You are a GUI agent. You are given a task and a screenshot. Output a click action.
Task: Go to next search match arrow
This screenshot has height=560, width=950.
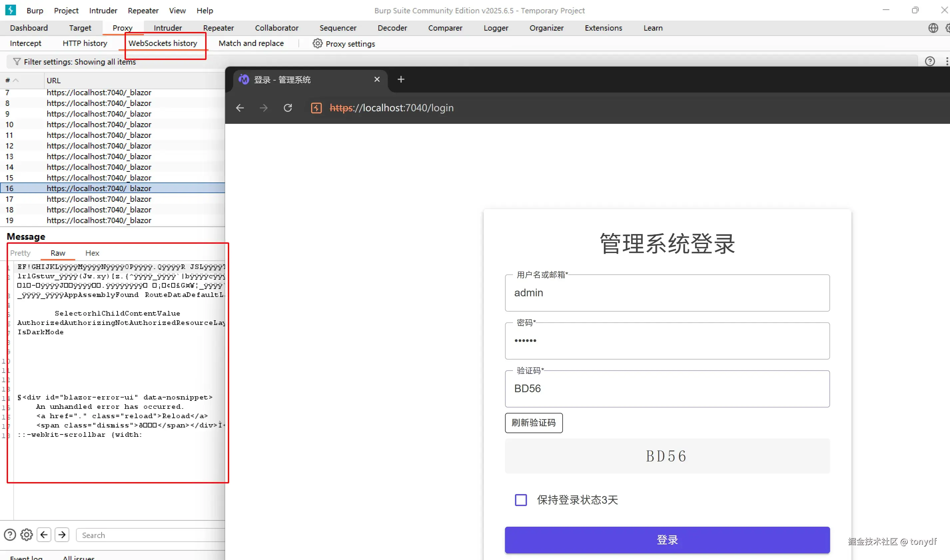pyautogui.click(x=62, y=535)
